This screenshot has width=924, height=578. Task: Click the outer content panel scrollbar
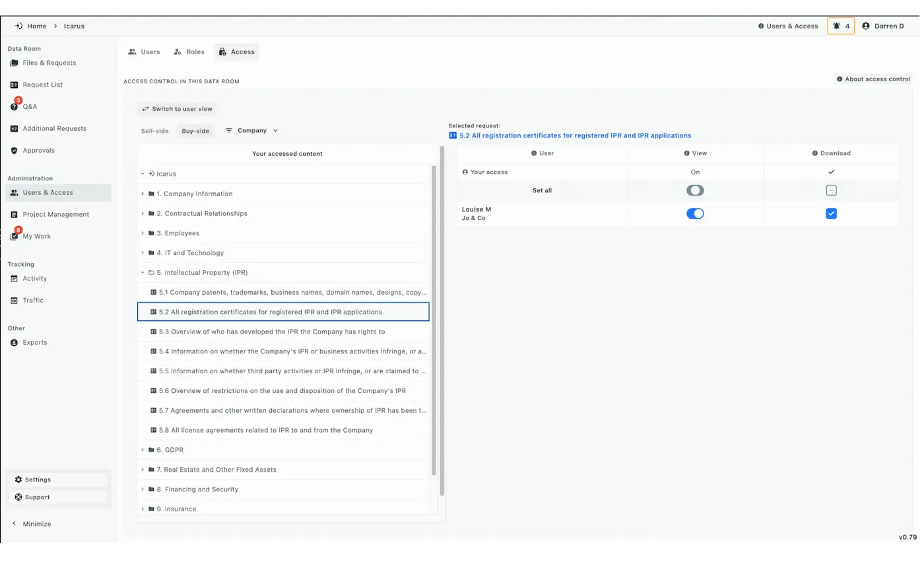click(x=442, y=321)
